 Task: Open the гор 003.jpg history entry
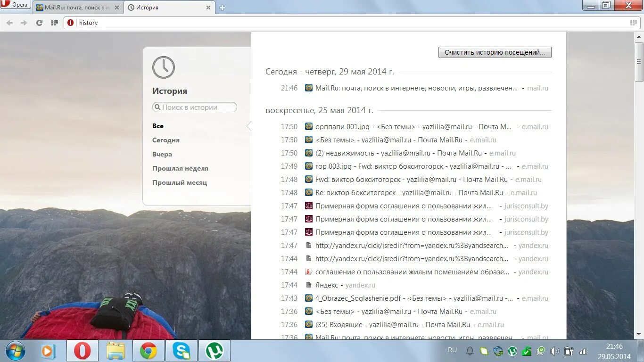pyautogui.click(x=413, y=166)
